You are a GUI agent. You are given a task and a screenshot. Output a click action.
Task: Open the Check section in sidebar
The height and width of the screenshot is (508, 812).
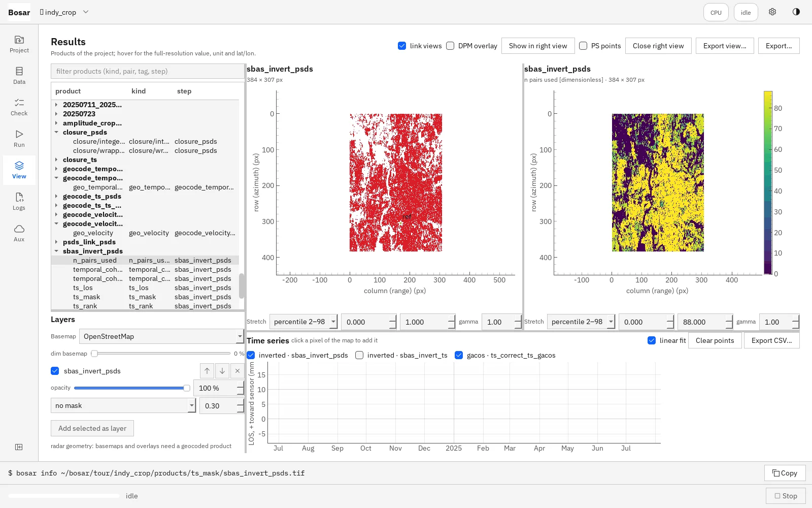tap(19, 107)
